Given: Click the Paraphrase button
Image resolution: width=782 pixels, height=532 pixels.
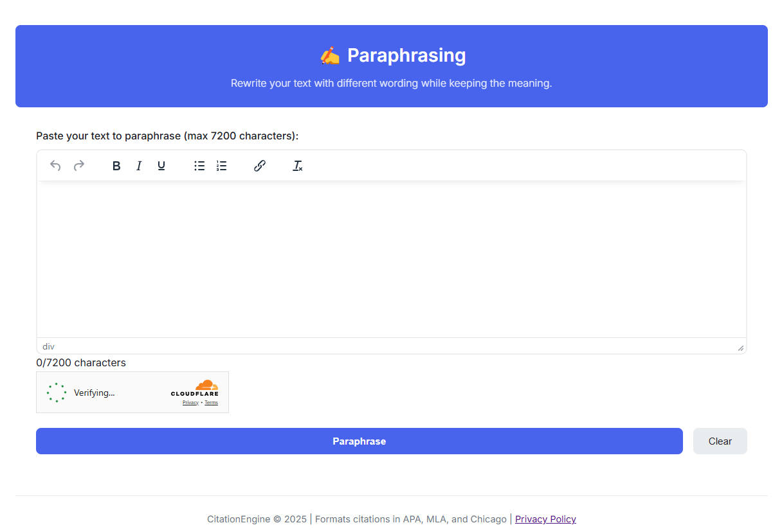Looking at the screenshot, I should tap(359, 441).
